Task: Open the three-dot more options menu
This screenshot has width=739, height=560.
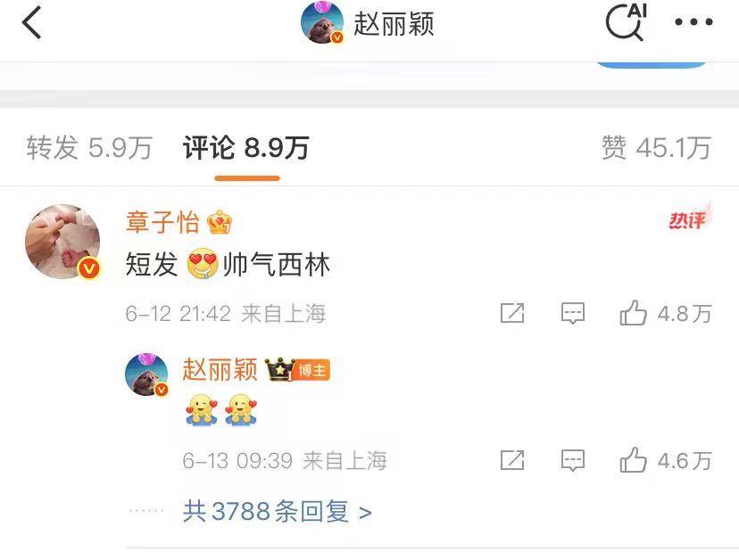Action: 693,21
